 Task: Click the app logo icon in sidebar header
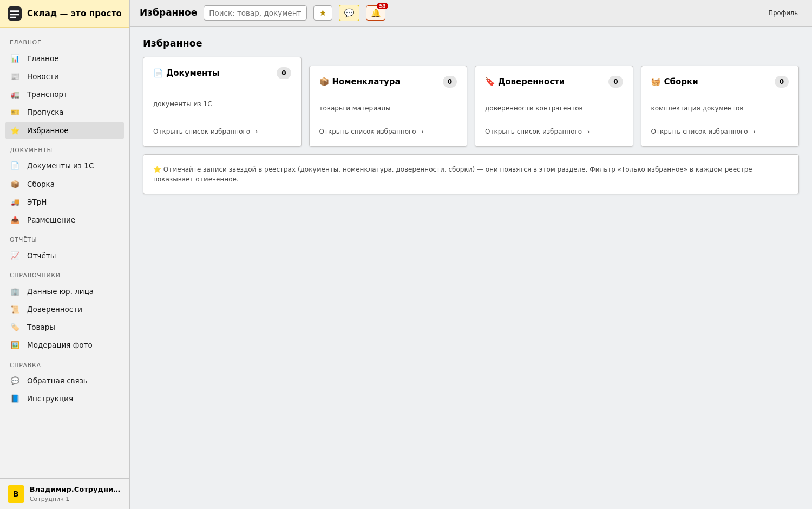[x=15, y=14]
